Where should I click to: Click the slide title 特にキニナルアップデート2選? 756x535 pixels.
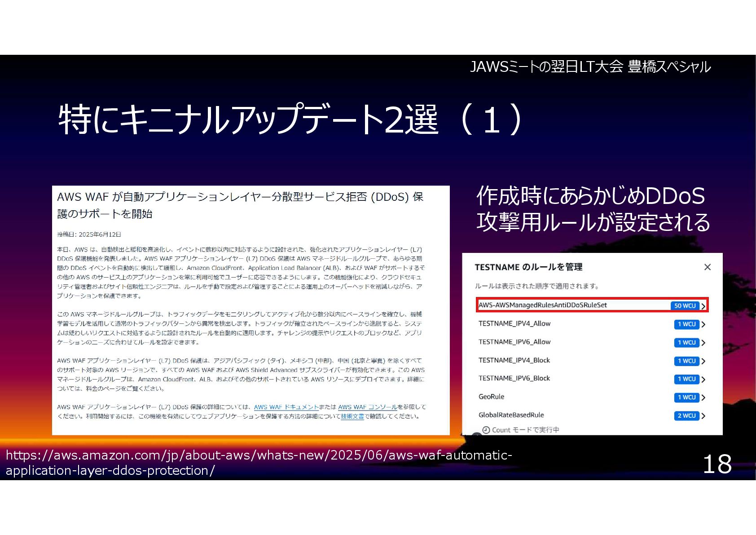290,119
